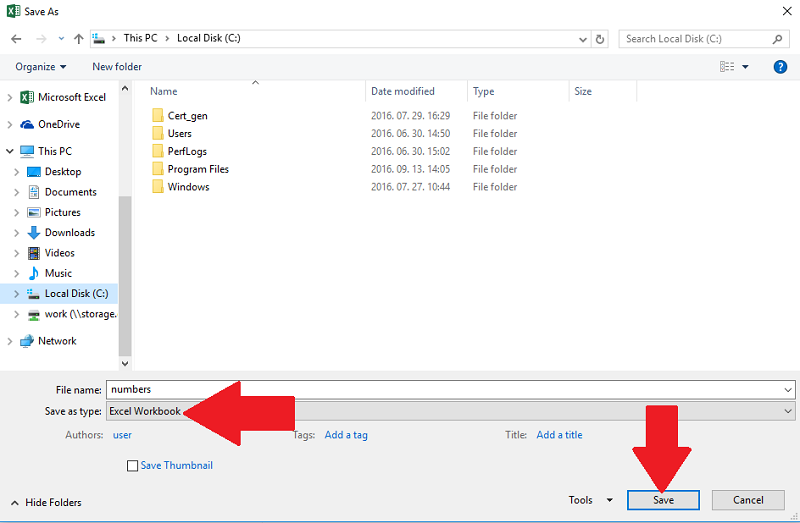Click the Refresh icon beside the address bar
The width and height of the screenshot is (800, 523).
point(600,39)
